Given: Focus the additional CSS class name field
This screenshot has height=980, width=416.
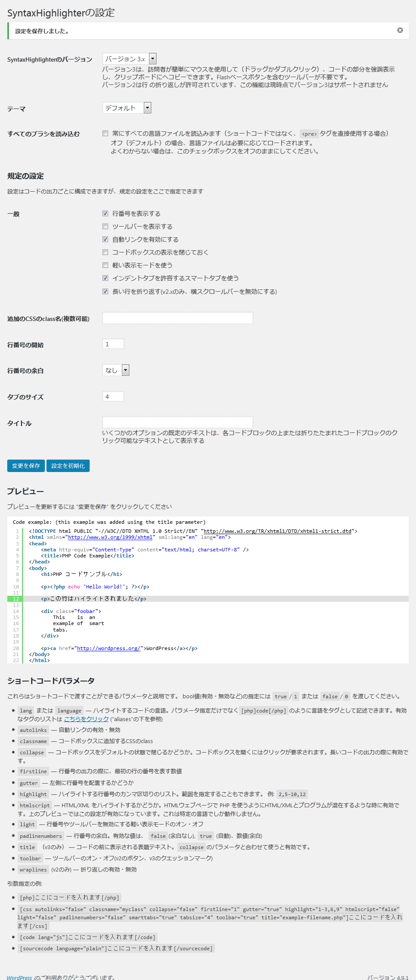Looking at the screenshot, I should pos(177,318).
